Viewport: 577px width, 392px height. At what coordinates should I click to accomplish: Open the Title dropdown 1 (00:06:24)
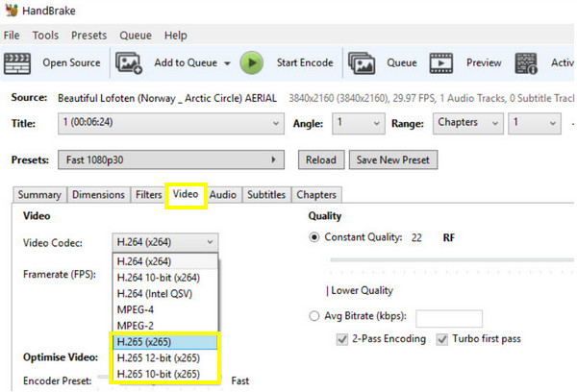coord(171,123)
